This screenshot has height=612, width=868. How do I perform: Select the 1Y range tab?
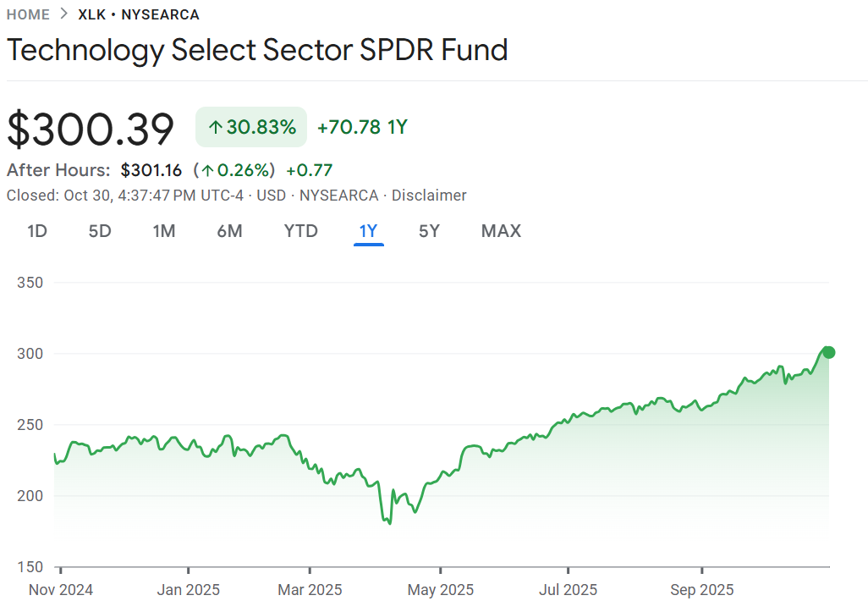coord(369,231)
